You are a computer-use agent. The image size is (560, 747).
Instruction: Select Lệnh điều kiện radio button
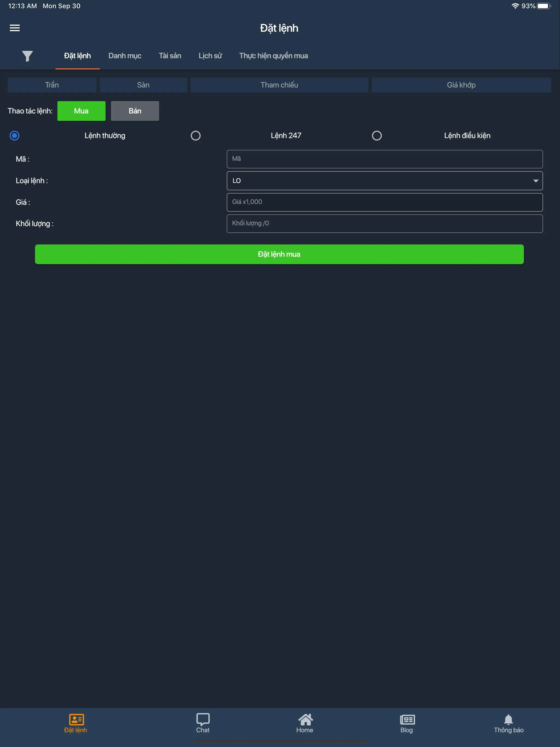point(377,135)
